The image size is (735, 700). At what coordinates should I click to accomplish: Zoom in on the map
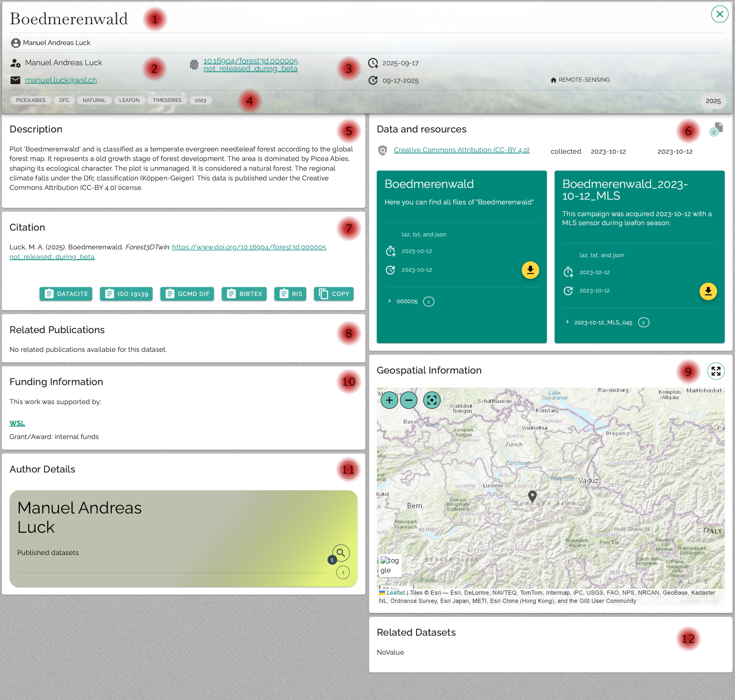(389, 400)
